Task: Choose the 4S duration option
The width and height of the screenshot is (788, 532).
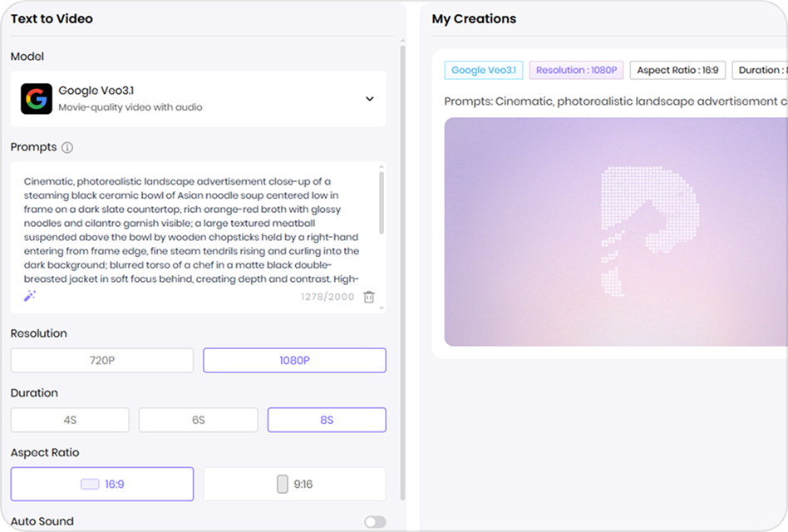Action: click(70, 420)
